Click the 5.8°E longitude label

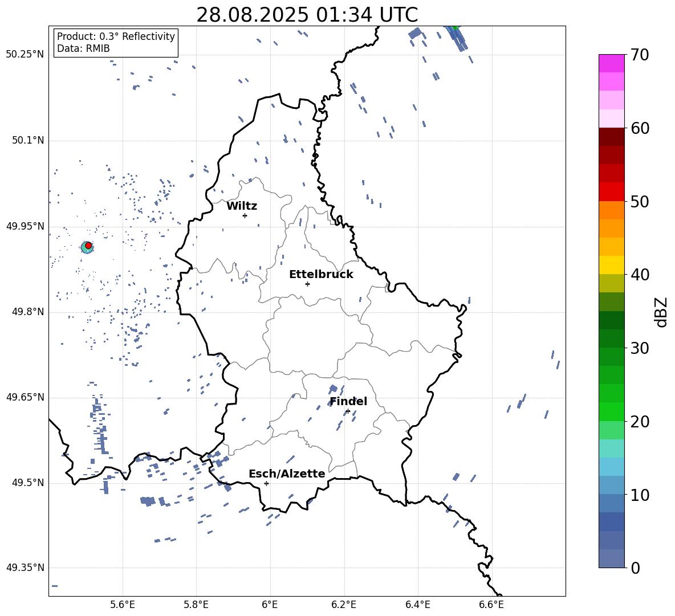click(196, 605)
